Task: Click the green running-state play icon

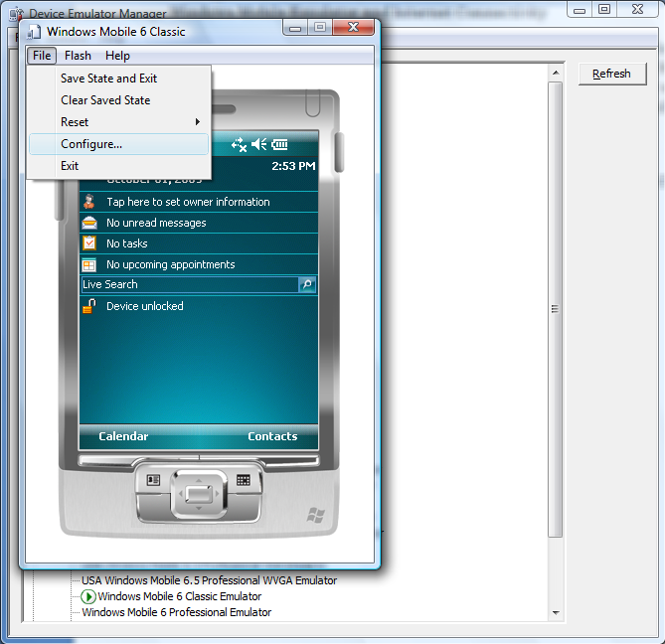Action: (88, 597)
